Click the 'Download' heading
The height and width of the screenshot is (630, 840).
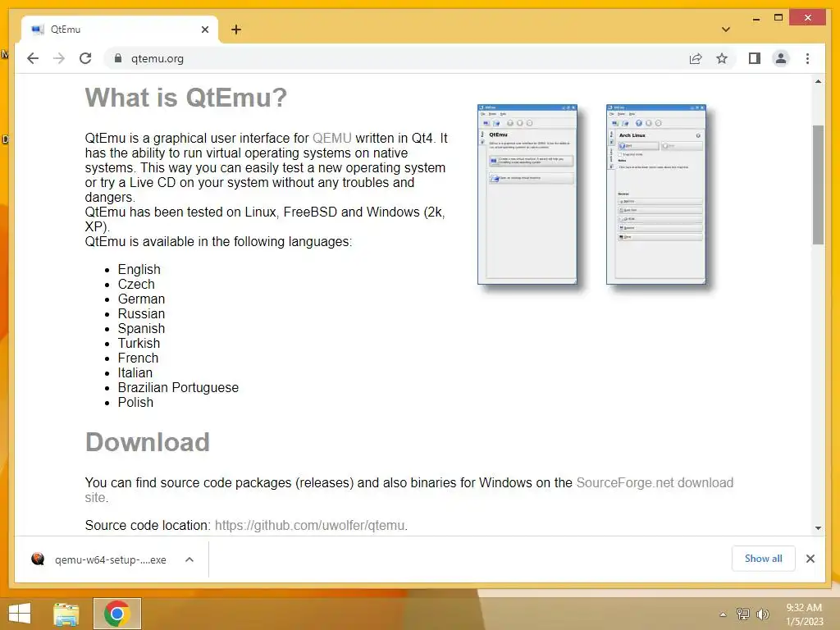(x=148, y=442)
